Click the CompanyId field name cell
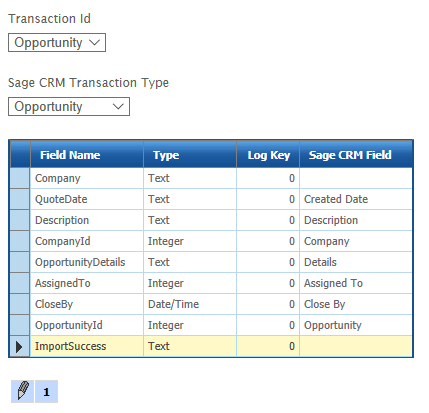This screenshot has width=429, height=413. (87, 241)
